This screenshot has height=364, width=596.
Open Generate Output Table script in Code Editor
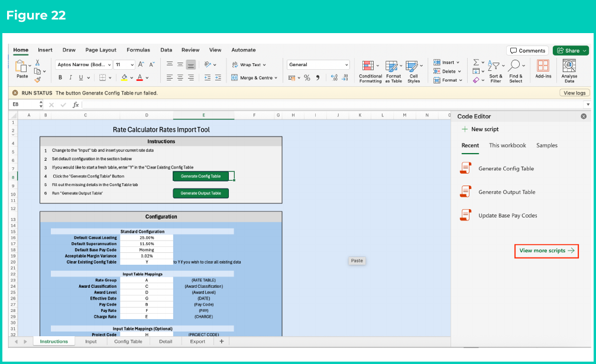pyautogui.click(x=498, y=192)
